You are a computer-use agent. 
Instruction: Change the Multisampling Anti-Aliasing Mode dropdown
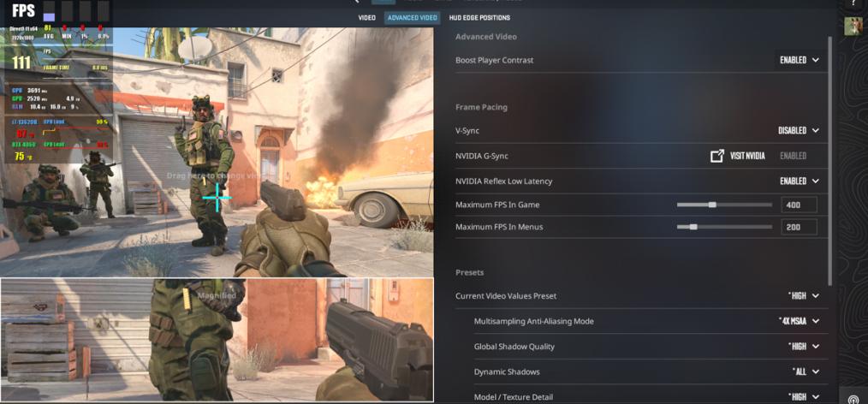pos(799,321)
